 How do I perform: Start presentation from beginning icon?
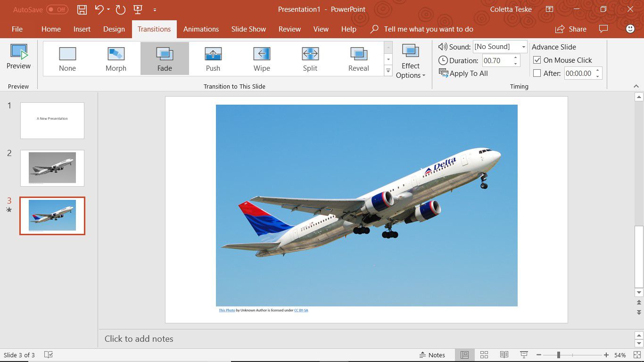[138, 9]
